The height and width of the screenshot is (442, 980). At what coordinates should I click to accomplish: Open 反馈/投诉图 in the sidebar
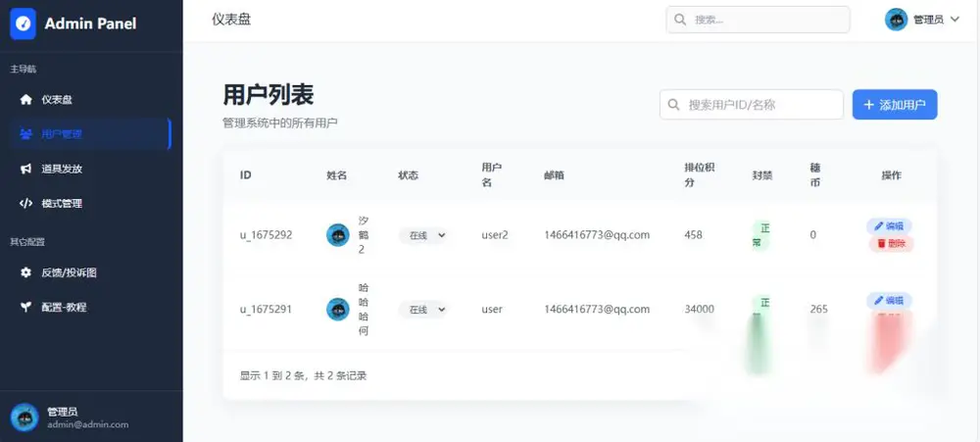coord(89,272)
